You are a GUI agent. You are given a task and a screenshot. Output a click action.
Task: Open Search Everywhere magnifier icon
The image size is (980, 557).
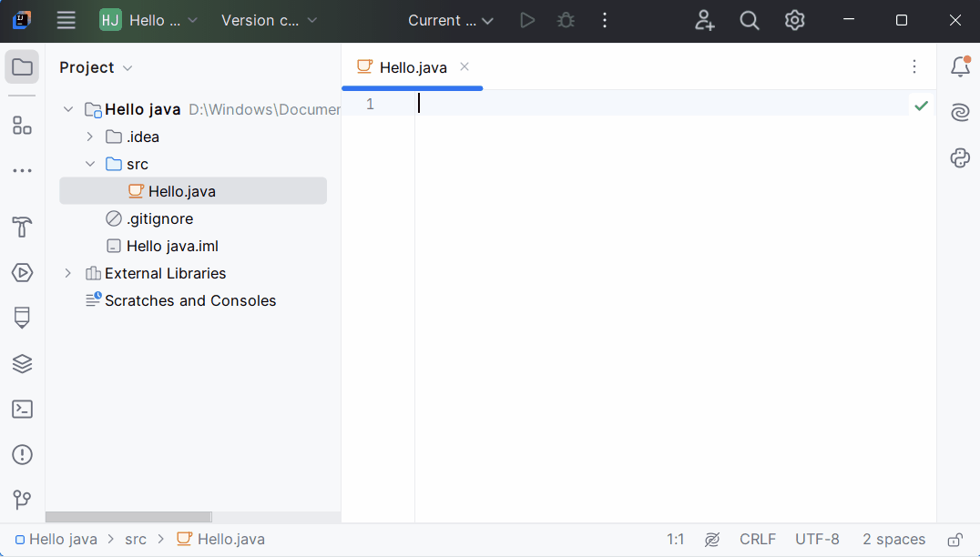pyautogui.click(x=750, y=20)
